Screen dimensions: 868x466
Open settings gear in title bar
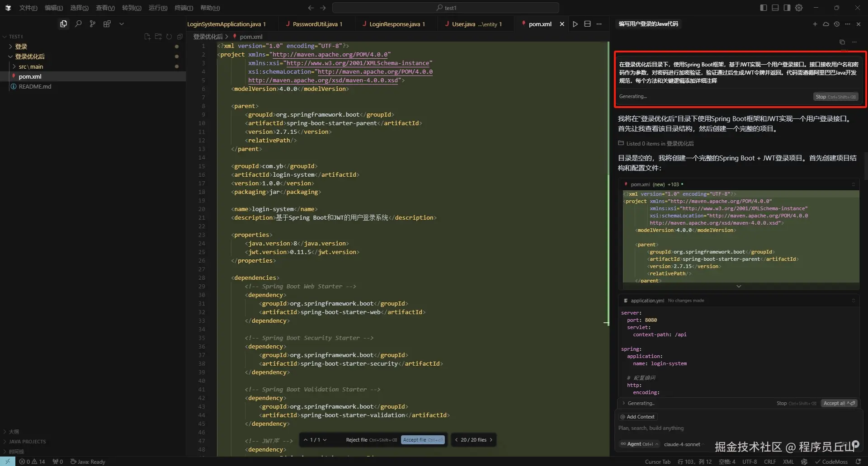tap(799, 8)
